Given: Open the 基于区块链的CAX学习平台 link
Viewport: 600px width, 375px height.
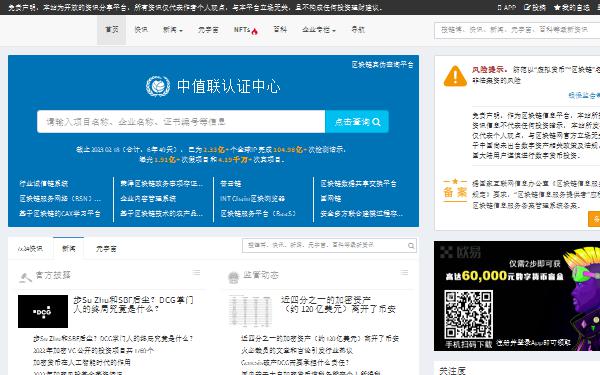Looking at the screenshot, I should pyautogui.click(x=60, y=214).
